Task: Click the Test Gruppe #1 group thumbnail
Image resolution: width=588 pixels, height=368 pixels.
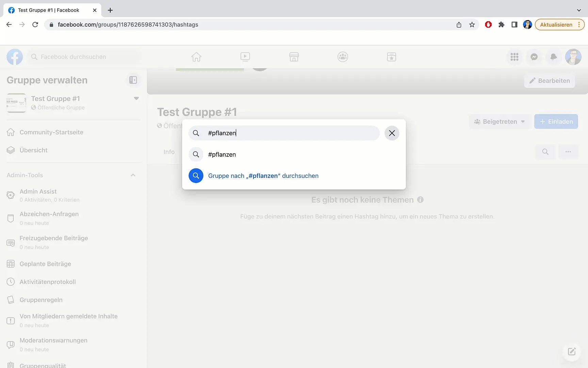Action: click(16, 103)
